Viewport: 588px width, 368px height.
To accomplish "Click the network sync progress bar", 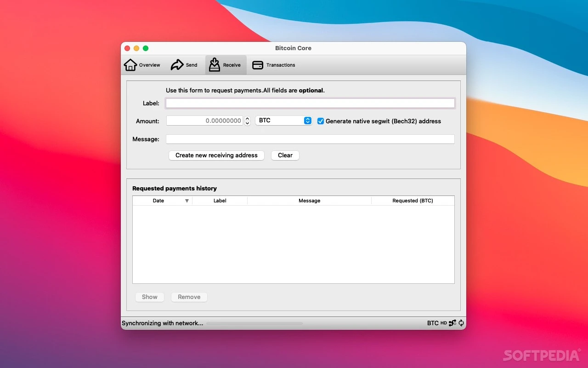I will (x=254, y=323).
